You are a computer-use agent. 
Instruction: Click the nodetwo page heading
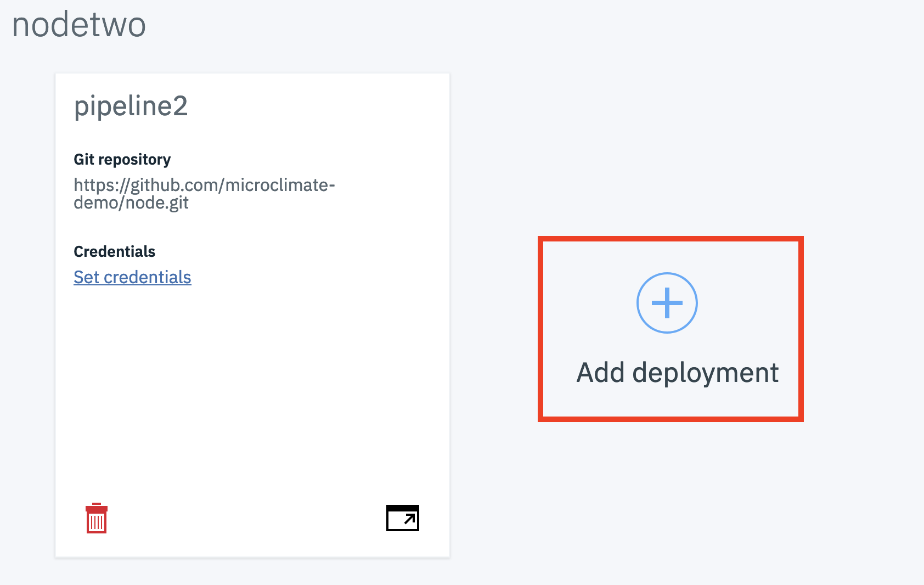click(79, 25)
